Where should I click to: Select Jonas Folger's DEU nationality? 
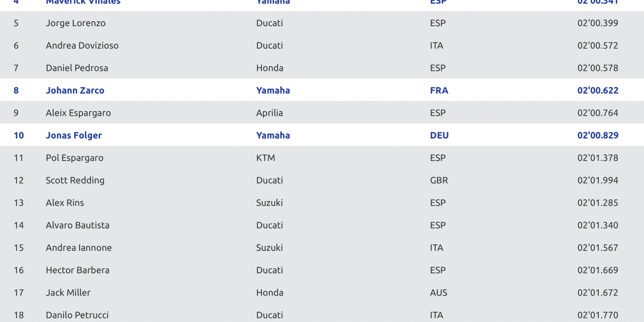439,136
